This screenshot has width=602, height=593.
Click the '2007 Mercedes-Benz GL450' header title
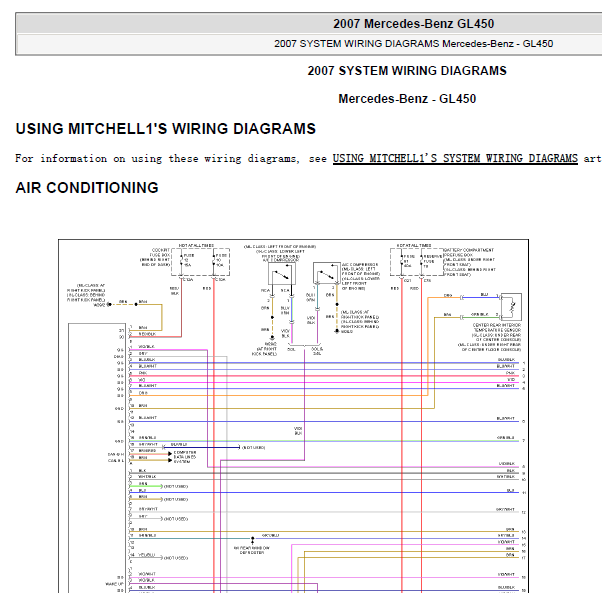click(413, 24)
